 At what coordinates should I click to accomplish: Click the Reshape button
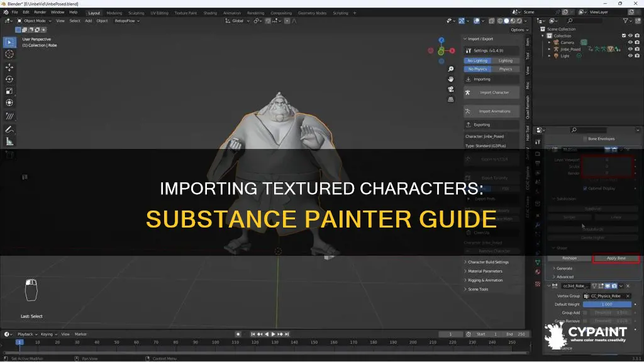pyautogui.click(x=569, y=258)
